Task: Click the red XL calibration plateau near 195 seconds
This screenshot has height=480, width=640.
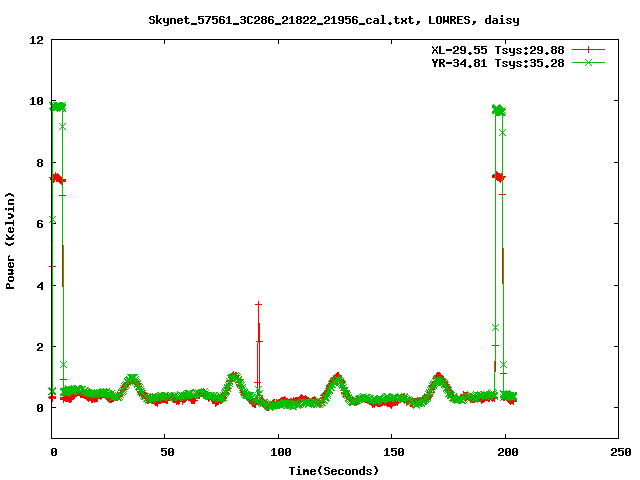Action: (499, 177)
